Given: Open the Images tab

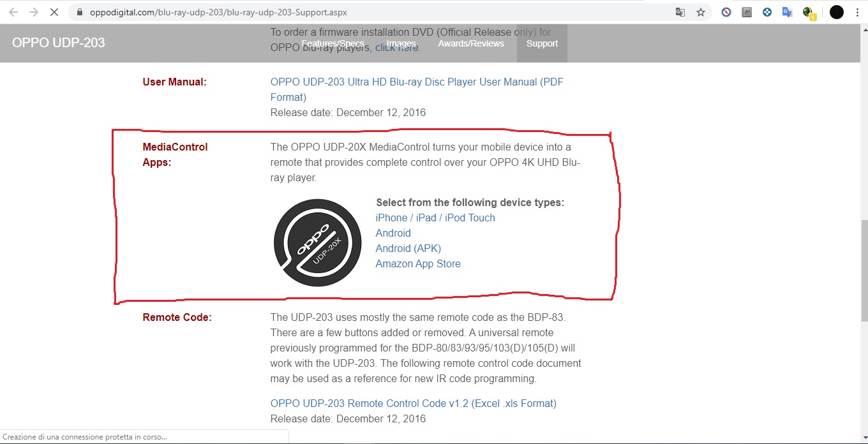Looking at the screenshot, I should [x=401, y=43].
